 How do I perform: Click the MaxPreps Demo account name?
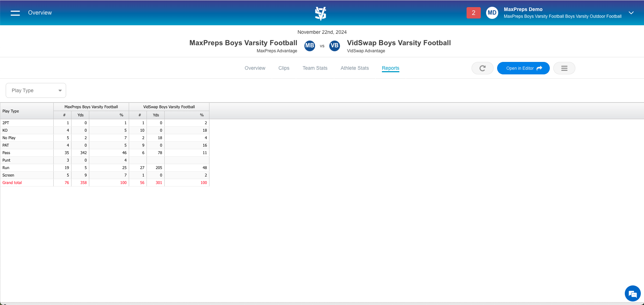[x=523, y=9]
